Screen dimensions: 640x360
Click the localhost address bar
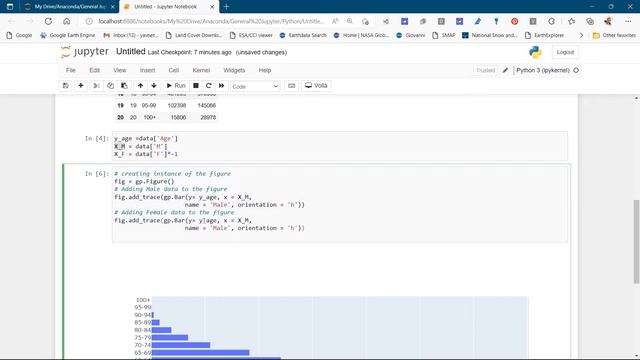(211, 21)
